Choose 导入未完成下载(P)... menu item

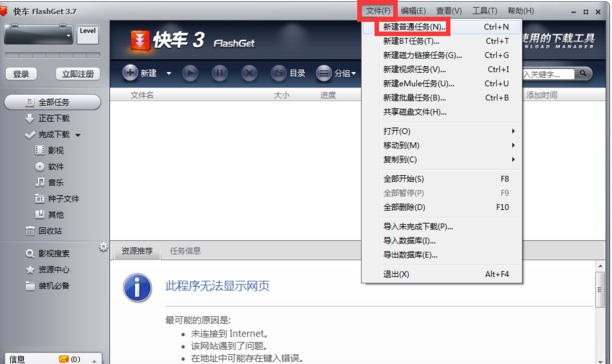[442, 227]
